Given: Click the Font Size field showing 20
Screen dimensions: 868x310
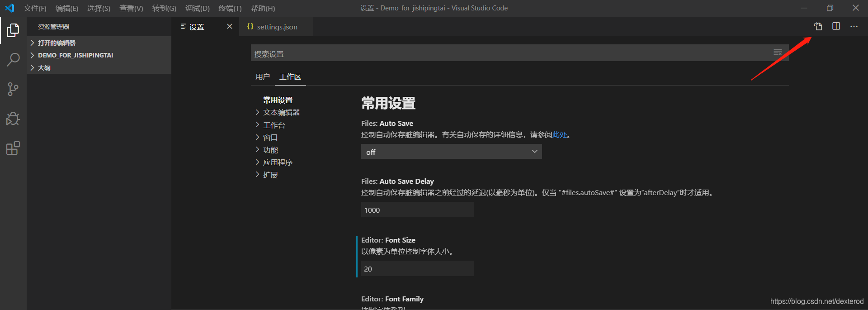Looking at the screenshot, I should coord(417,269).
